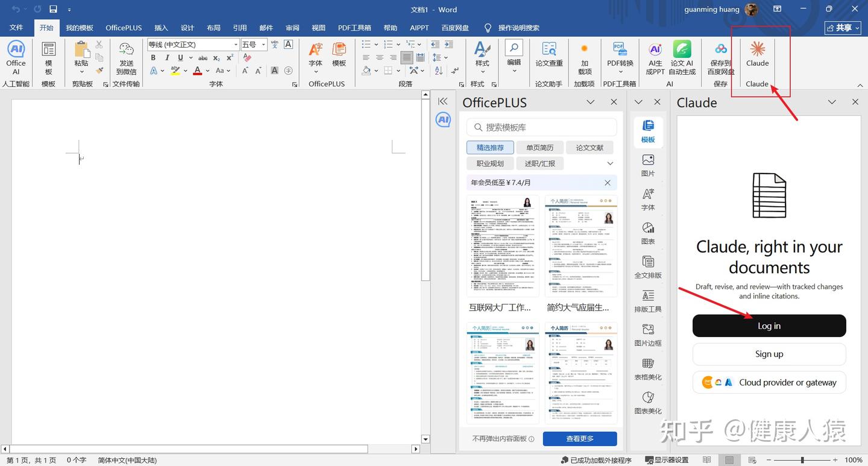The image size is (868, 466).
Task: Click the blue AI icon beside OfficePLUS pane
Action: [x=443, y=120]
